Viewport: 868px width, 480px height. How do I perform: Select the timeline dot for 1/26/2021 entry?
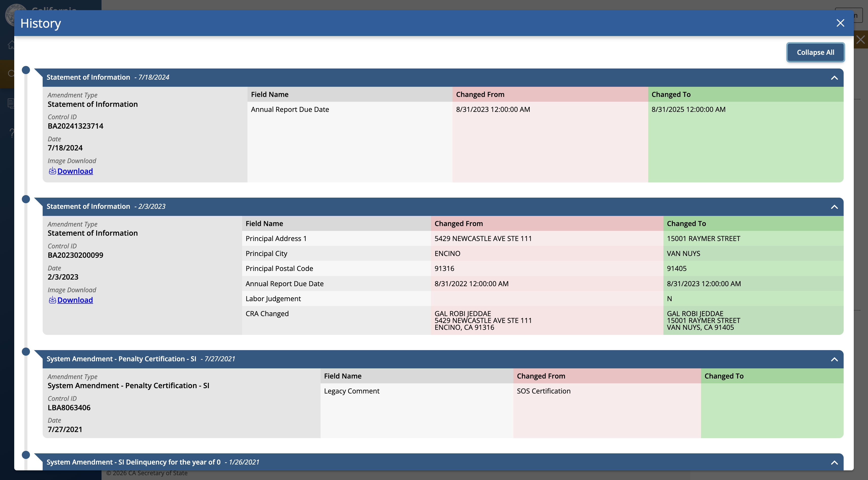pos(26,455)
